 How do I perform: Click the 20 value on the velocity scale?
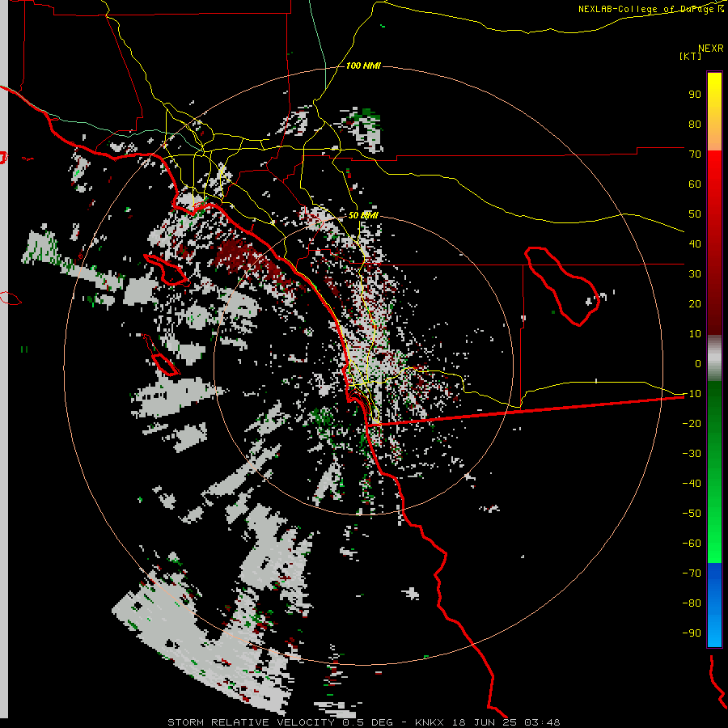695,304
